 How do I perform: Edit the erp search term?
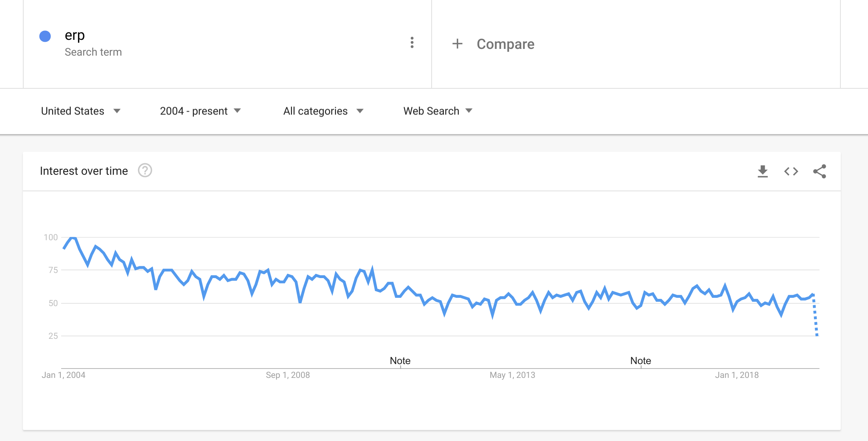pyautogui.click(x=75, y=36)
